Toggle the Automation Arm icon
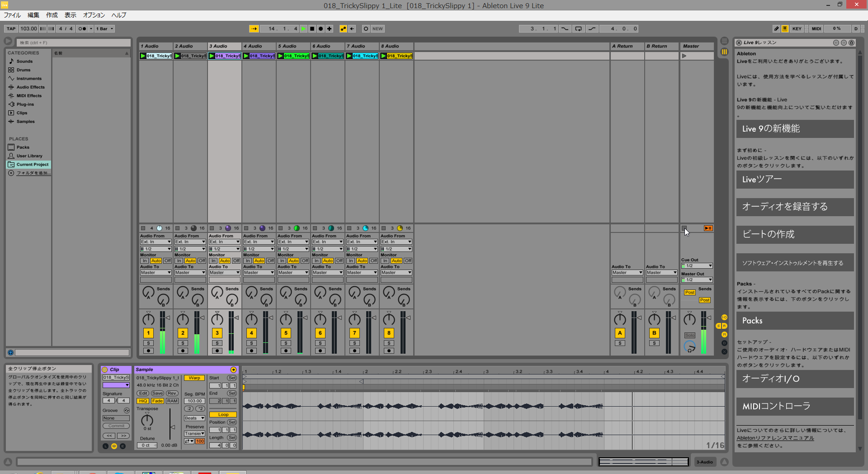The image size is (868, 474). pos(344,28)
